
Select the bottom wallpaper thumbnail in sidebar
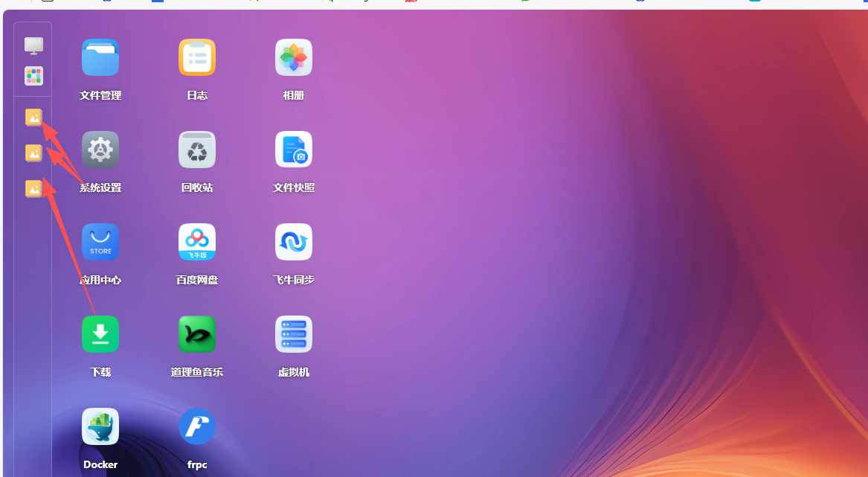[33, 188]
